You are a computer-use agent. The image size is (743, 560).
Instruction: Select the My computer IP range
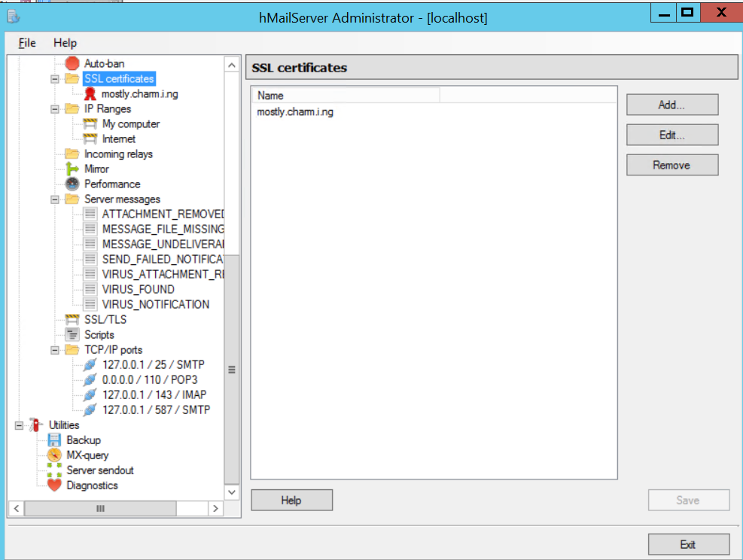pos(131,124)
